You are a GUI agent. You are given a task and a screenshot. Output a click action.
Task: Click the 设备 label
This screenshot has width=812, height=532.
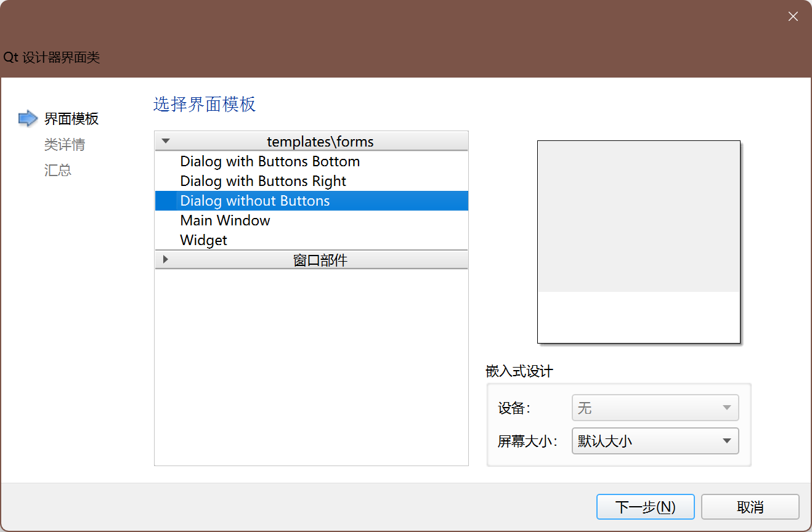tap(514, 408)
